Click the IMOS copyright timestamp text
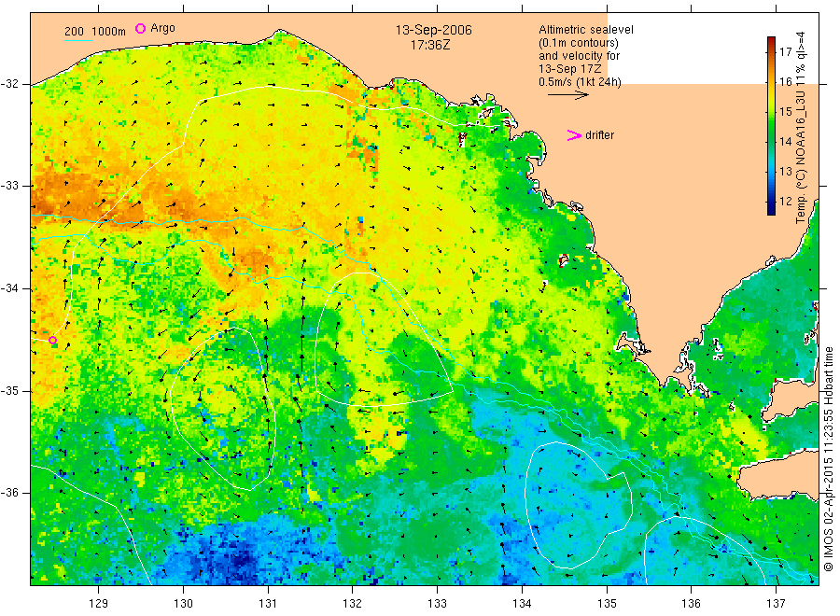The width and height of the screenshot is (840, 616). 829,459
